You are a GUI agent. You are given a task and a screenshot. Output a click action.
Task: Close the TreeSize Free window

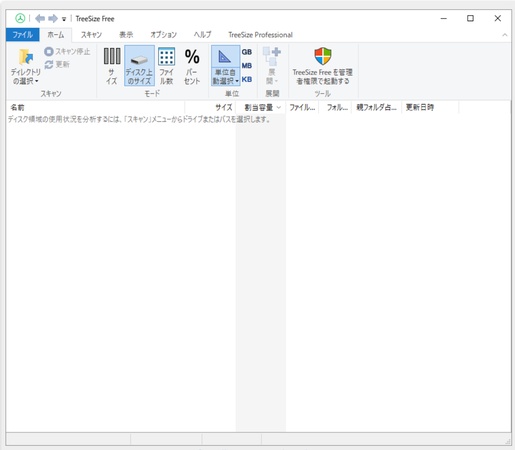498,19
